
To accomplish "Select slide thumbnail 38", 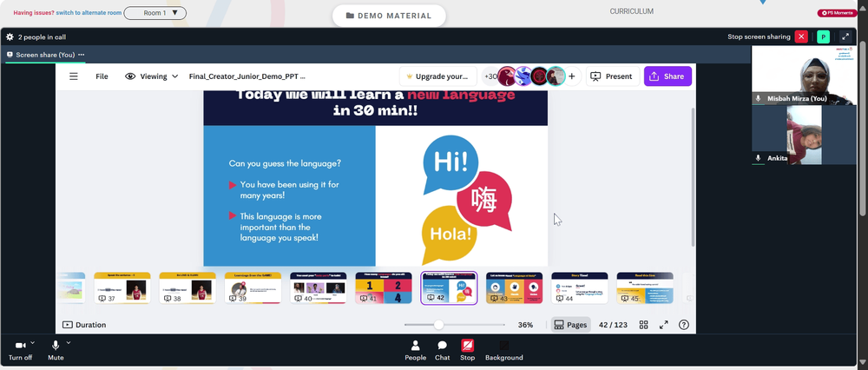I will (x=187, y=288).
